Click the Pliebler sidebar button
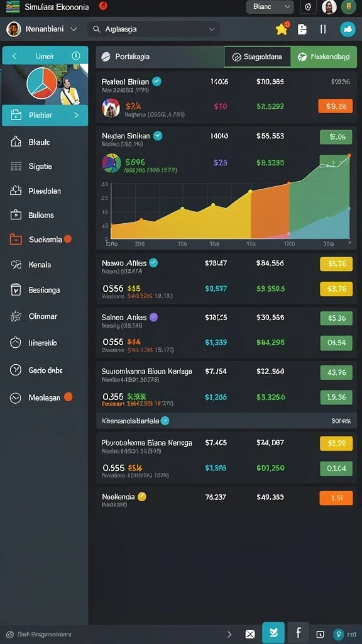The height and width of the screenshot is (644, 362). [x=45, y=116]
